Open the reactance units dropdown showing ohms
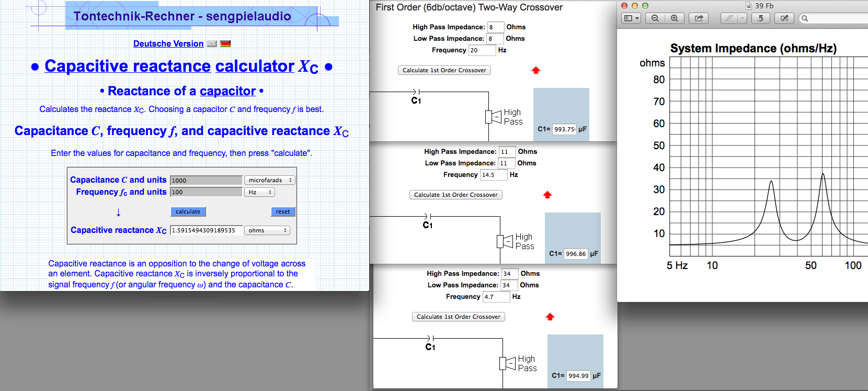 pyautogui.click(x=267, y=230)
